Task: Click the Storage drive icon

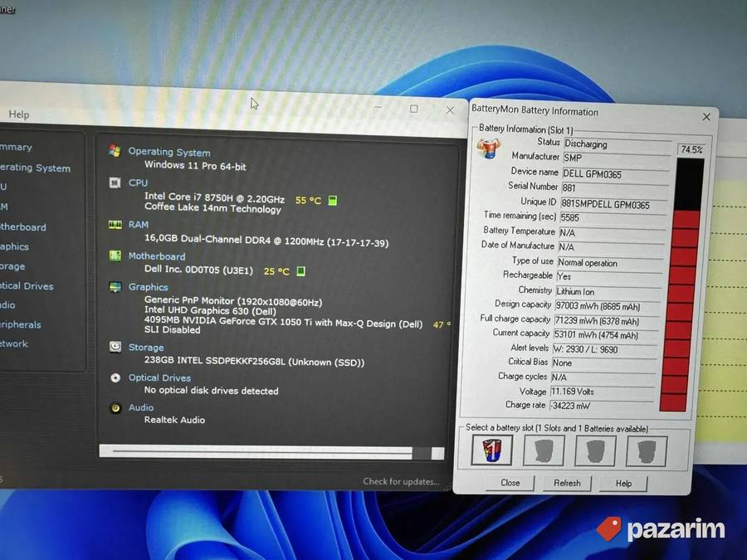Action: point(115,347)
